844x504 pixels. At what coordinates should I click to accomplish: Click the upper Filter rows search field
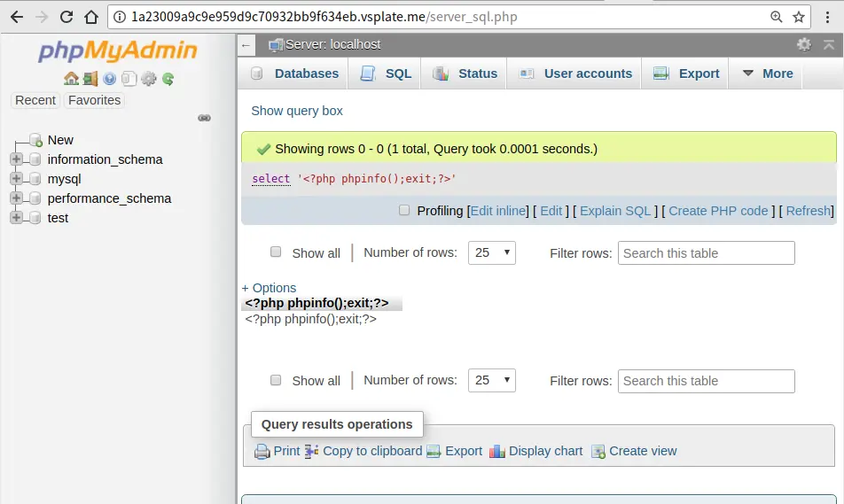pyautogui.click(x=707, y=252)
